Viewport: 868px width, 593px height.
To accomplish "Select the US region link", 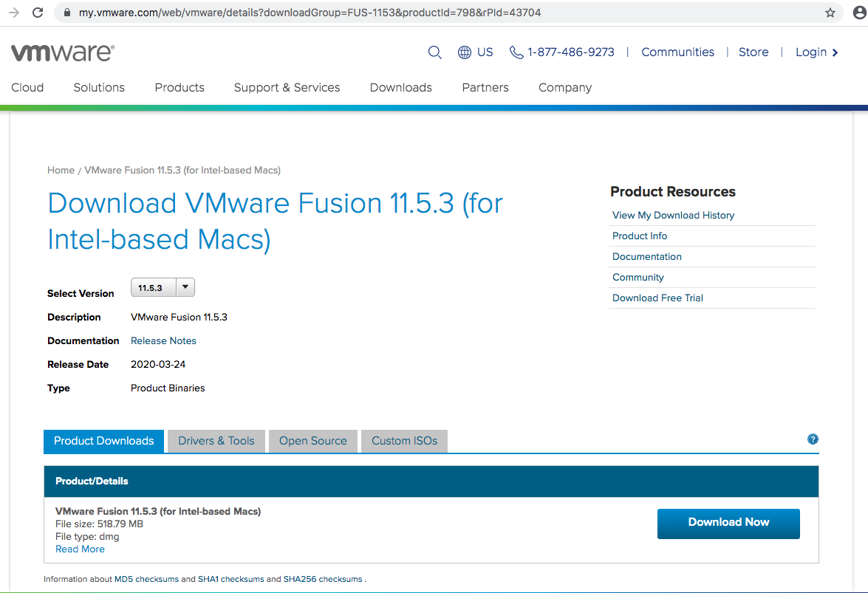I will click(485, 52).
